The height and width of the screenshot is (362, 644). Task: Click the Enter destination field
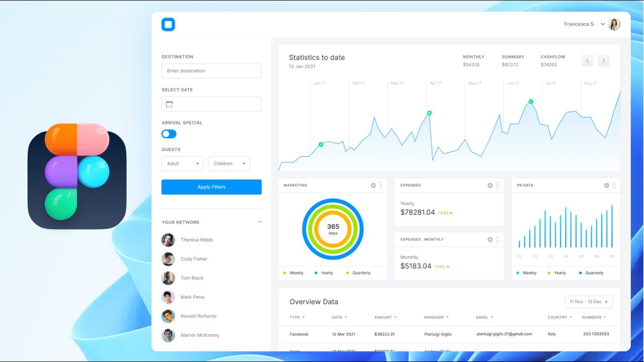pyautogui.click(x=211, y=71)
